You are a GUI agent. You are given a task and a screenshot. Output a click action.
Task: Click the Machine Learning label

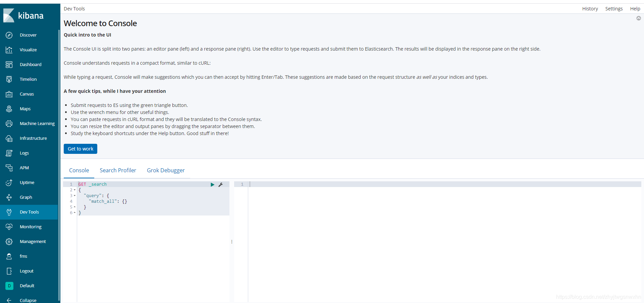click(x=37, y=124)
